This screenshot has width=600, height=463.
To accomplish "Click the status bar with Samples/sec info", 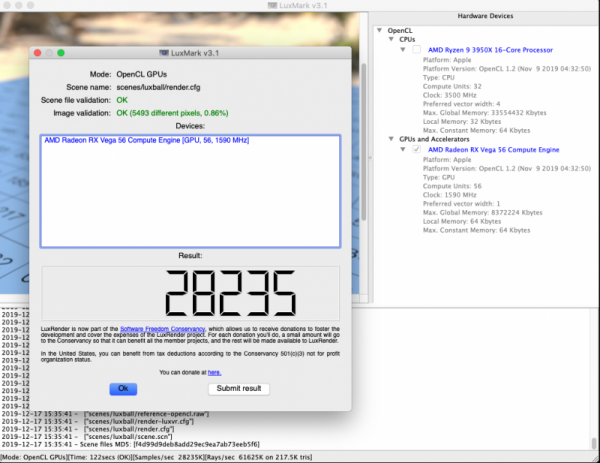I will click(156, 457).
